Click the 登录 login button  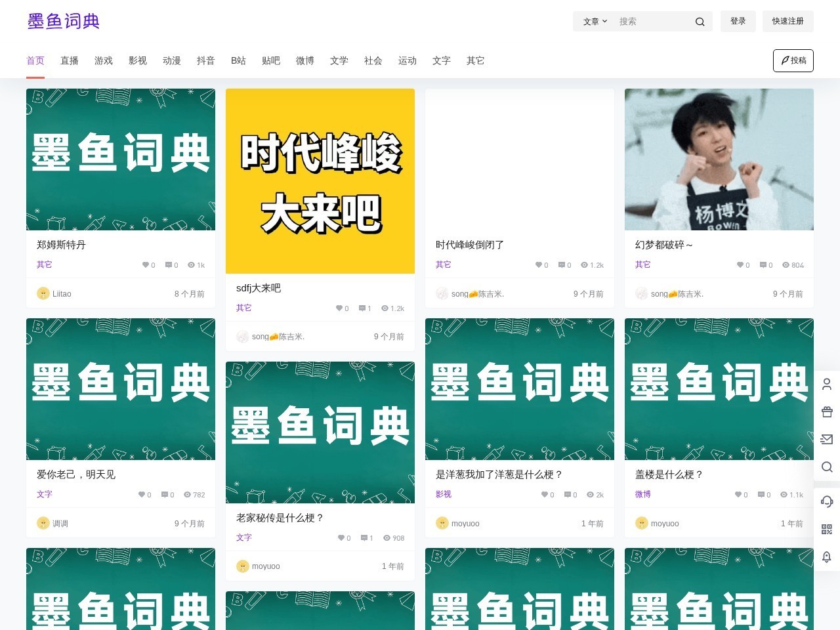[x=738, y=21]
